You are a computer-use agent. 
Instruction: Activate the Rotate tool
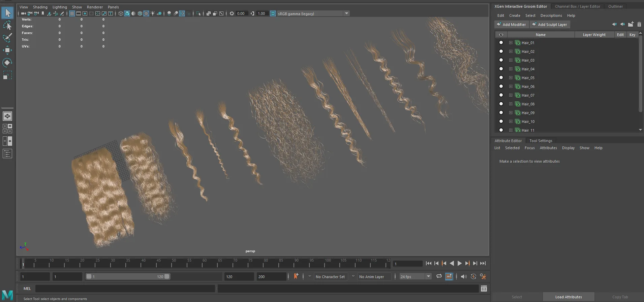[7, 63]
